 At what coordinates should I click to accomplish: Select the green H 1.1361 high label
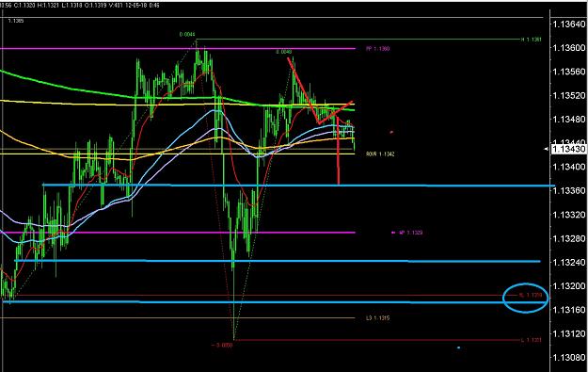point(531,39)
